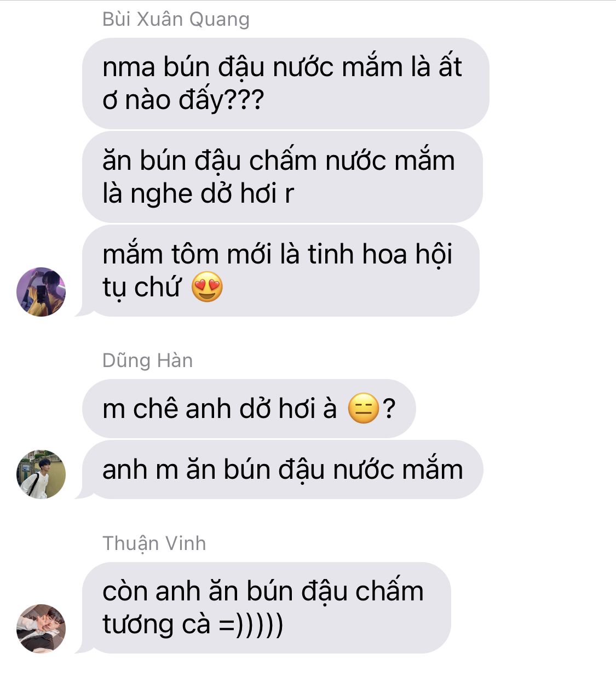This screenshot has width=616, height=676.
Task: Select the 'còn anh ăn bún đậu chấm' bubble
Action: point(266,608)
